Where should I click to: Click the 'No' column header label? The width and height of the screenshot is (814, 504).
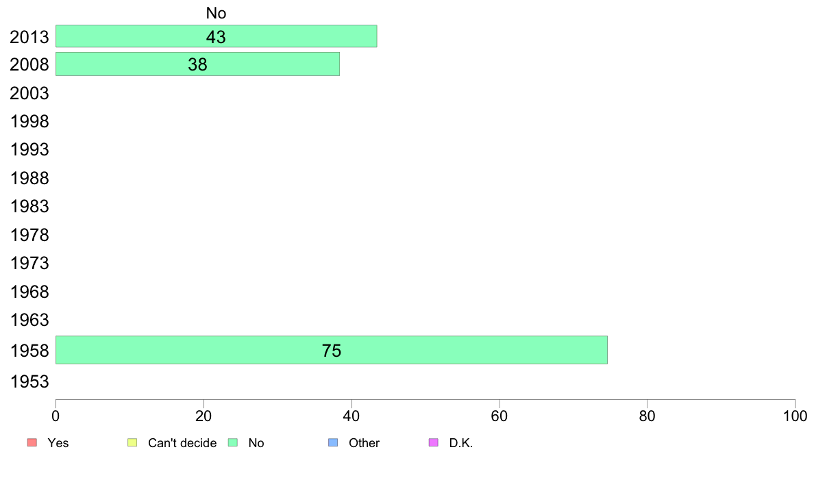[x=216, y=13]
